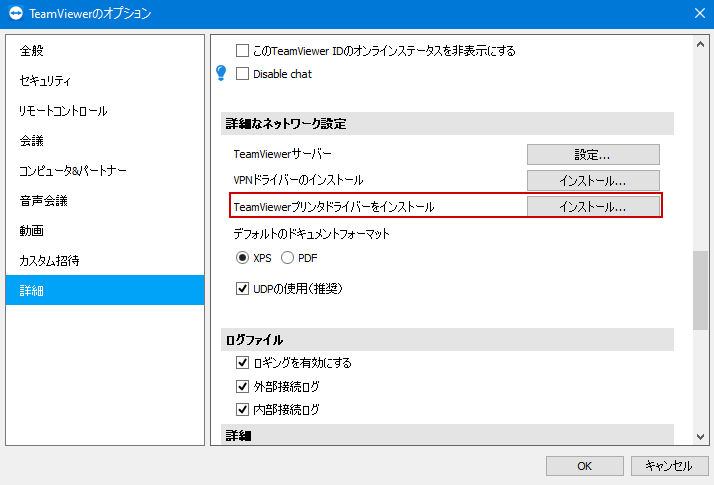Enable the Disable chat checkbox
The width and height of the screenshot is (714, 485).
pyautogui.click(x=242, y=74)
